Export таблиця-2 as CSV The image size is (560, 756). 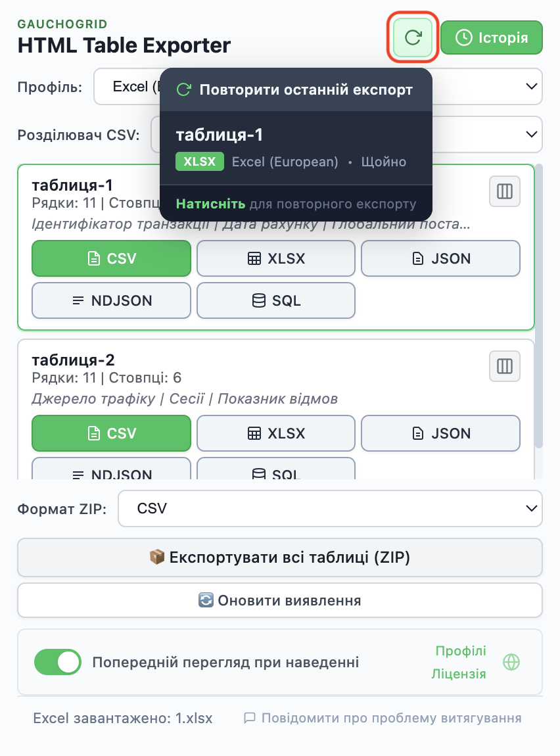[111, 433]
